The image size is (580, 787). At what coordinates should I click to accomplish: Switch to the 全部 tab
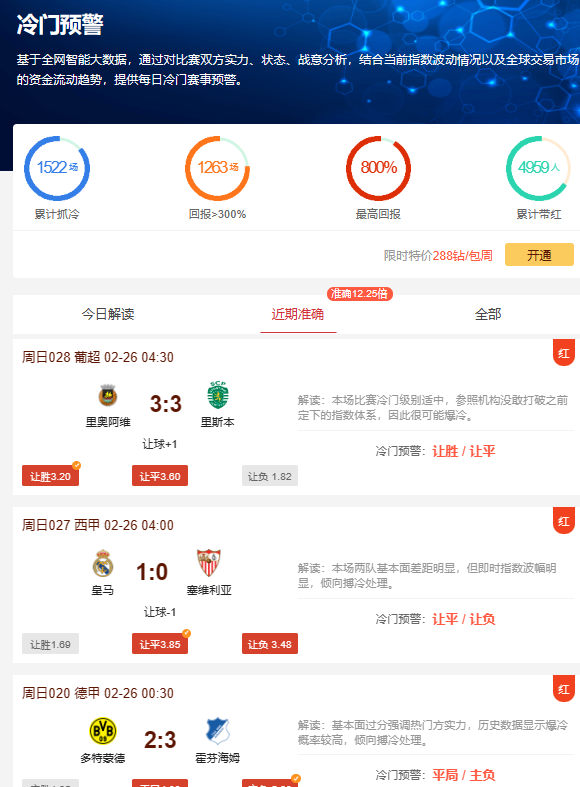(x=488, y=314)
